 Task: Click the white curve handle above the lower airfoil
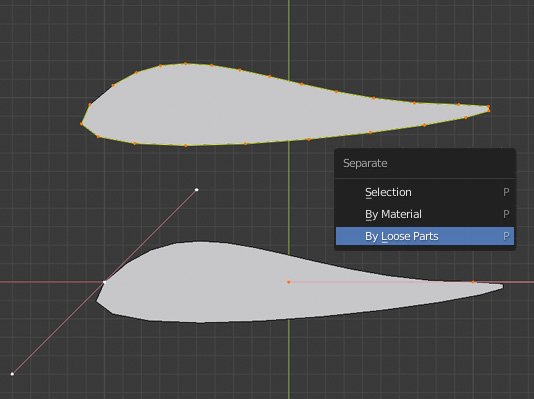(197, 190)
